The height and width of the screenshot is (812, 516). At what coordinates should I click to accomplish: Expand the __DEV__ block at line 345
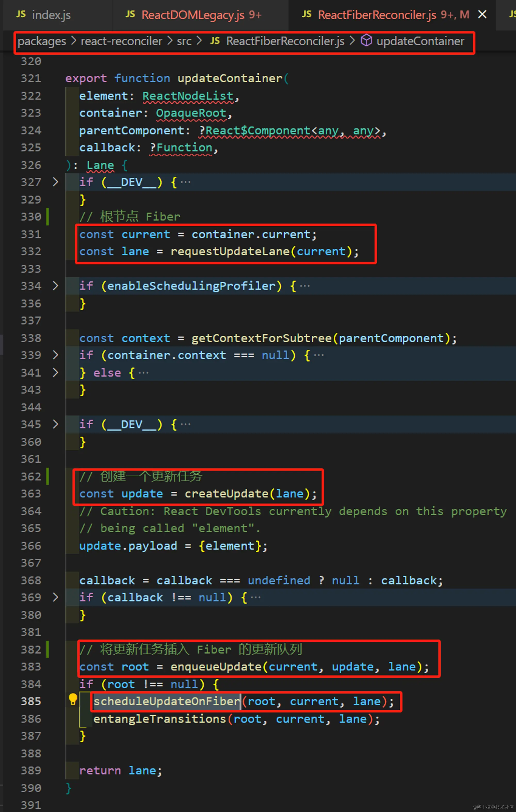tap(55, 424)
